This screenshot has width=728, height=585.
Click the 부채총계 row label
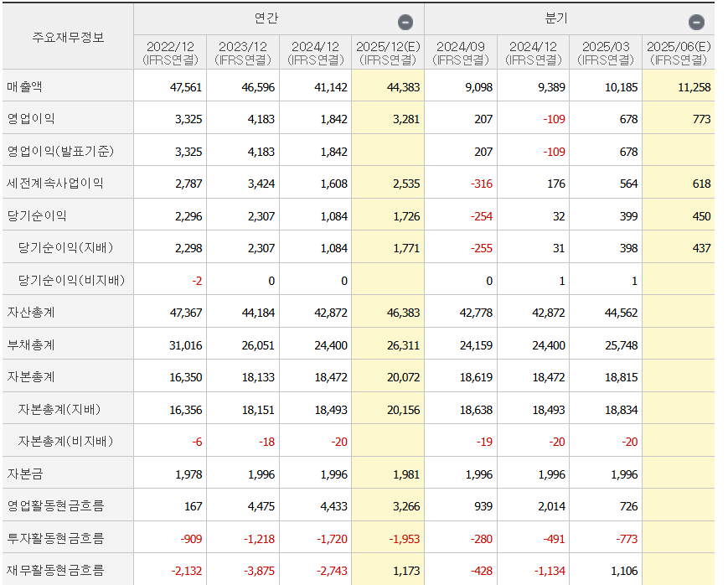[x=31, y=344]
